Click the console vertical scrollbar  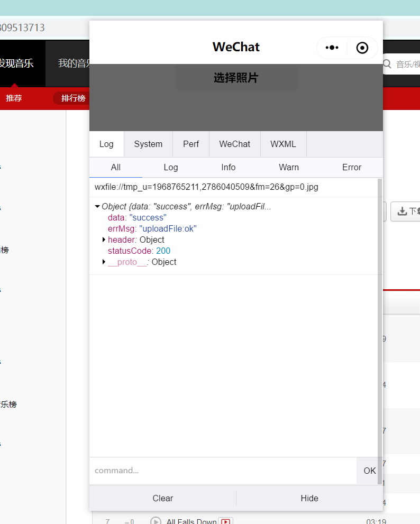click(x=380, y=331)
